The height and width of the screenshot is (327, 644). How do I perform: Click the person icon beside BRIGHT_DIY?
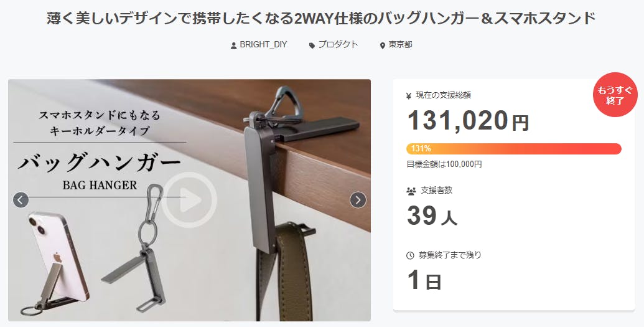pyautogui.click(x=234, y=45)
